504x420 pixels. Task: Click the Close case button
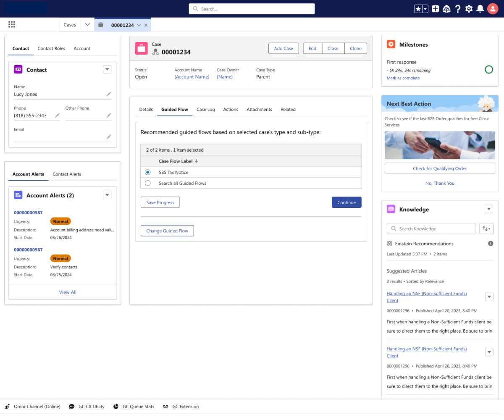(x=333, y=48)
